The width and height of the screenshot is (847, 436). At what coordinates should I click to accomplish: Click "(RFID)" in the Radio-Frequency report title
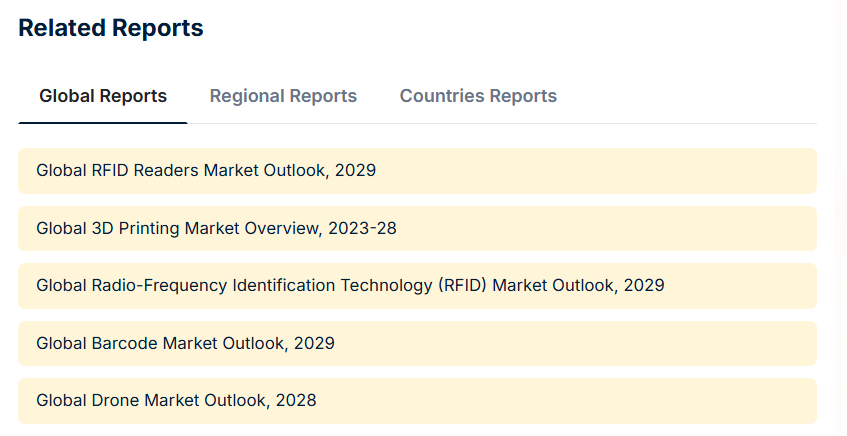pyautogui.click(x=462, y=286)
